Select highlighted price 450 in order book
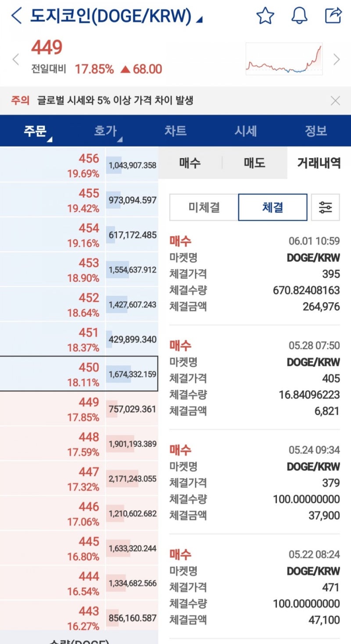This screenshot has width=351, height=644. coord(53,374)
